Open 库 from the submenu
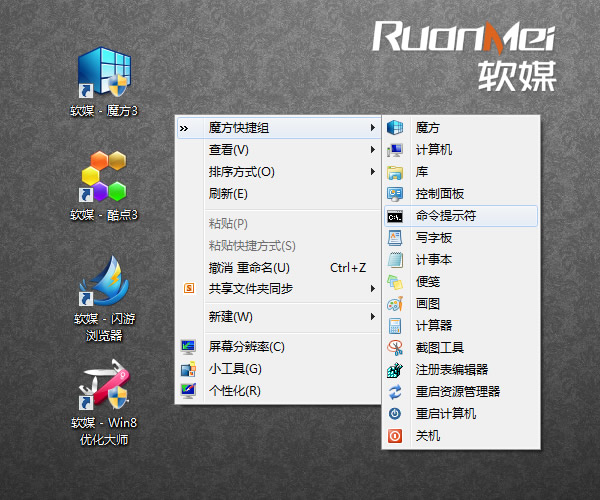 click(461, 172)
